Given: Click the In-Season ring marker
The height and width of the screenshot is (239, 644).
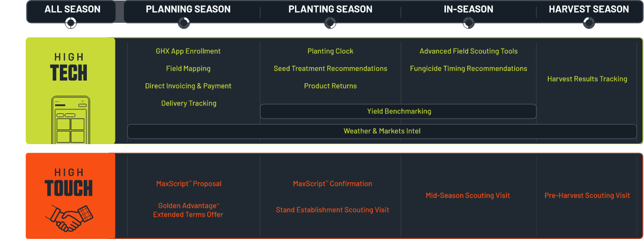Looking at the screenshot, I should coord(468,23).
